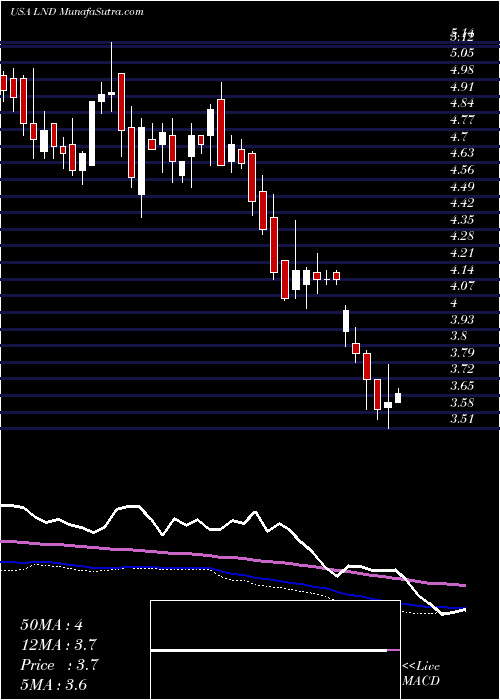Select the 4.77 axis value
The height and width of the screenshot is (700, 500).
click(x=462, y=120)
